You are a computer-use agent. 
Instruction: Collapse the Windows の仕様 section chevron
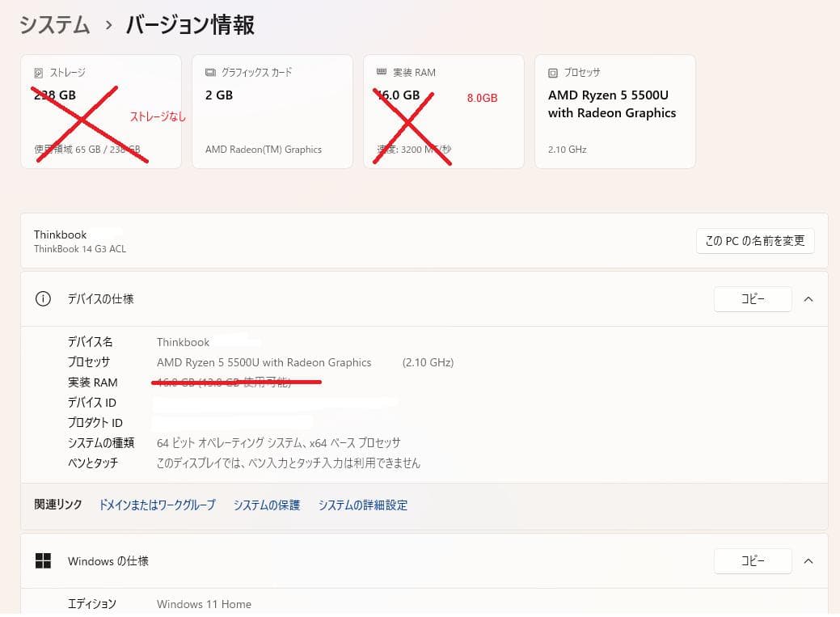coord(808,561)
